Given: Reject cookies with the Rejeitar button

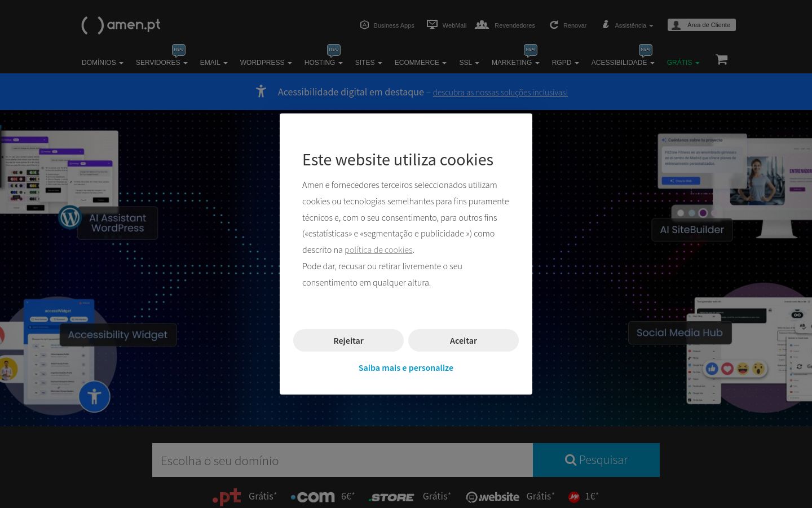Looking at the screenshot, I should [348, 340].
